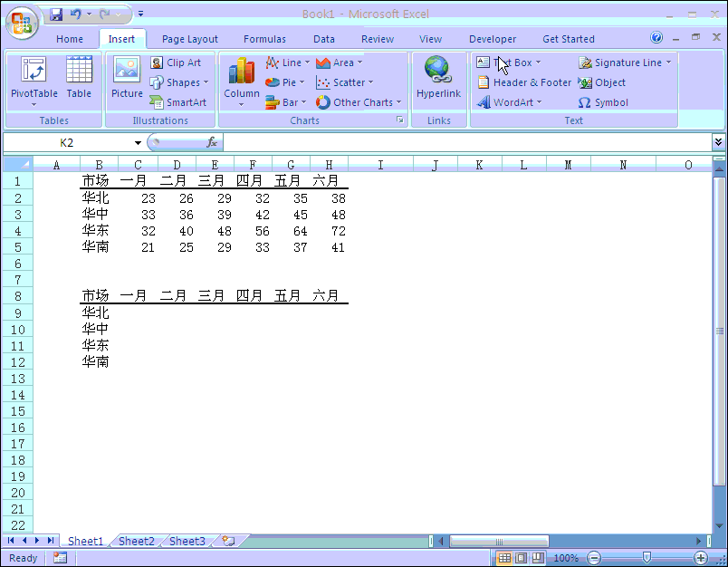Click the horizontal scrollbar thumb
This screenshot has height=567, width=728.
point(500,542)
